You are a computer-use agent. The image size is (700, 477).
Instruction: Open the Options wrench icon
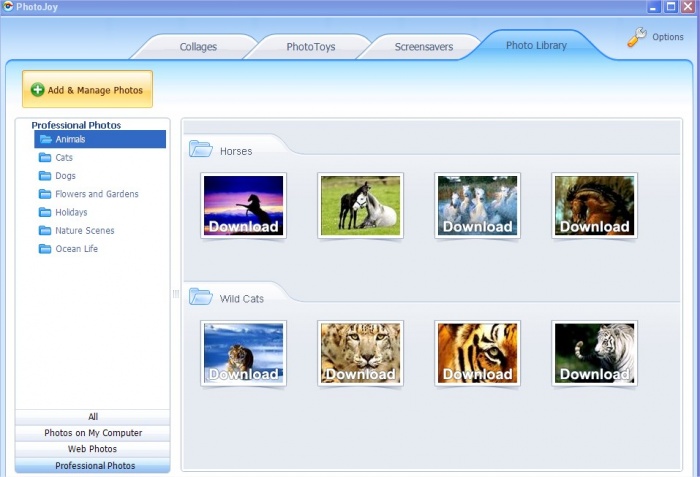(637, 37)
